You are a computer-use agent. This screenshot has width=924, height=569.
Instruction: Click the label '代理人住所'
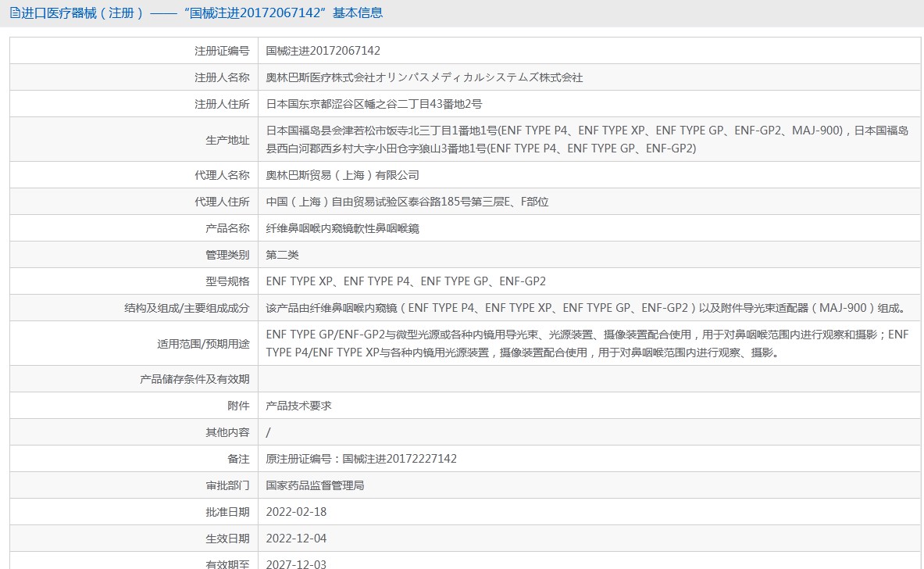[x=222, y=202]
